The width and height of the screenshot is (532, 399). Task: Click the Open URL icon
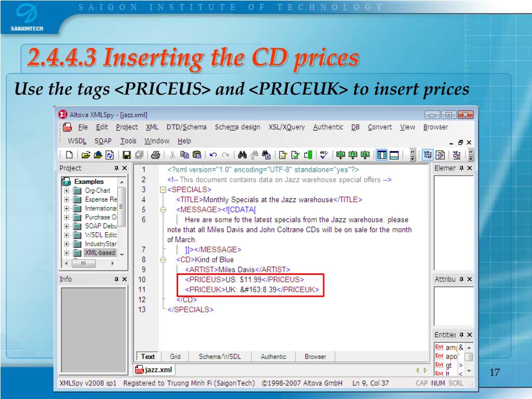point(98,155)
